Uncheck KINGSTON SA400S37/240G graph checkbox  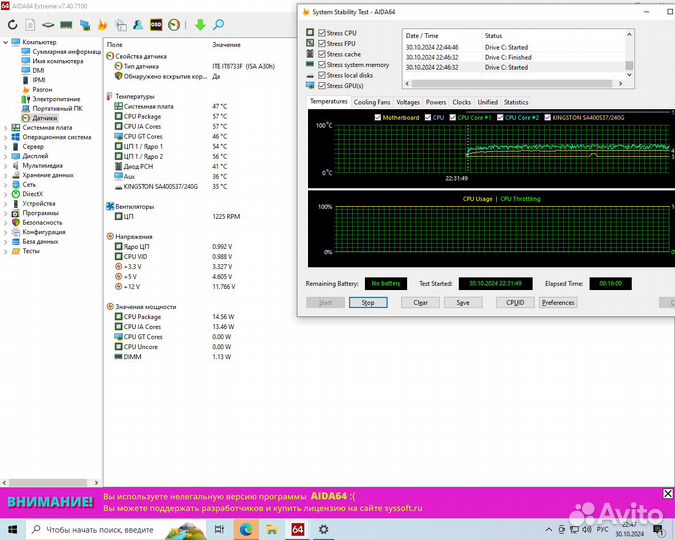click(547, 117)
